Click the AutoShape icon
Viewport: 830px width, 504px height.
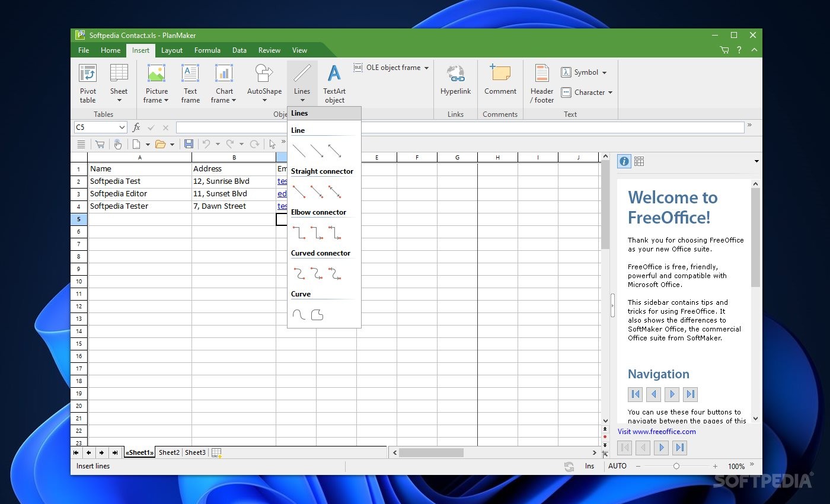(x=264, y=73)
